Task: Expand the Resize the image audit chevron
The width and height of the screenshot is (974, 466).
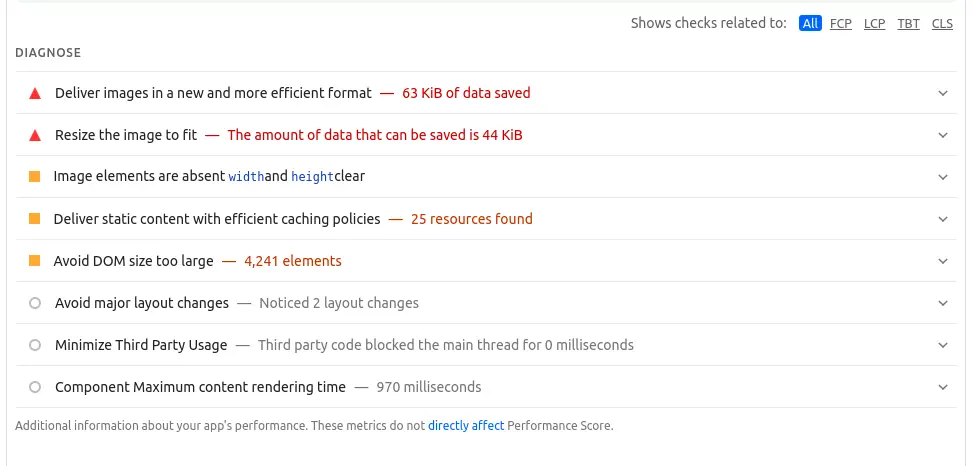Action: 942,135
